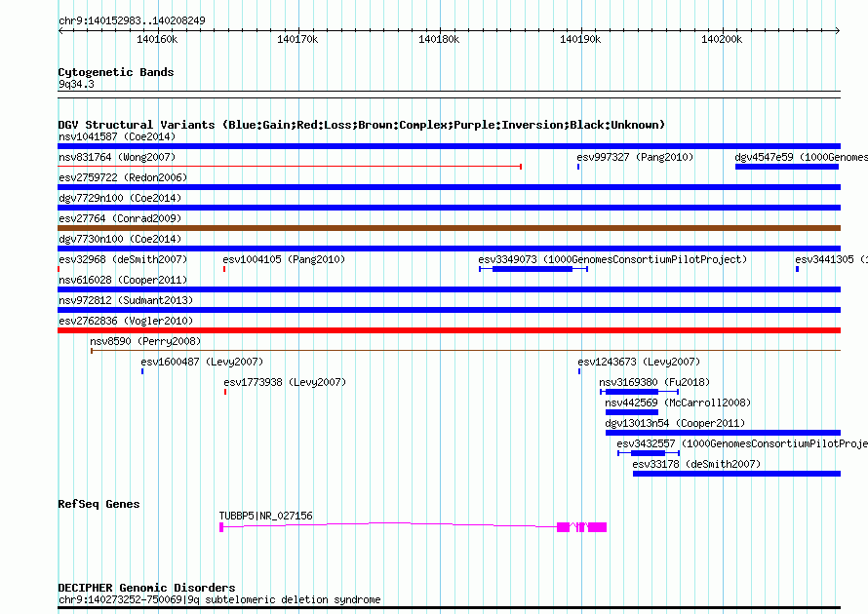
Task: Click the nsv8590 (Perry2008) label
Action: [145, 341]
